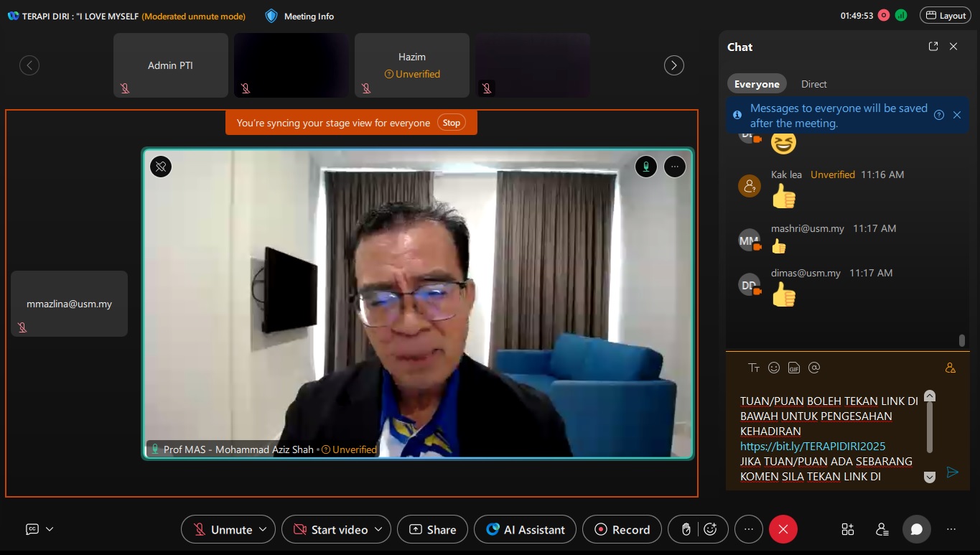Open the participants panel icon

[x=882, y=529]
